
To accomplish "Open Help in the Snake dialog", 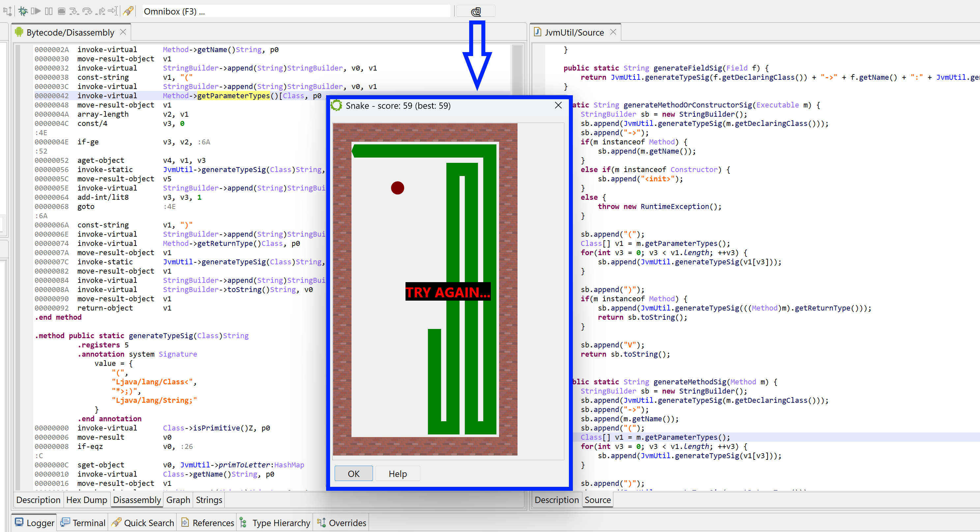I will click(398, 473).
